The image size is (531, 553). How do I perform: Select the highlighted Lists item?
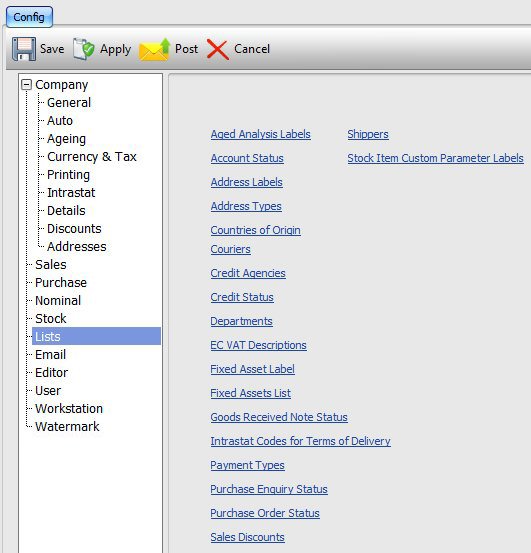click(96, 336)
